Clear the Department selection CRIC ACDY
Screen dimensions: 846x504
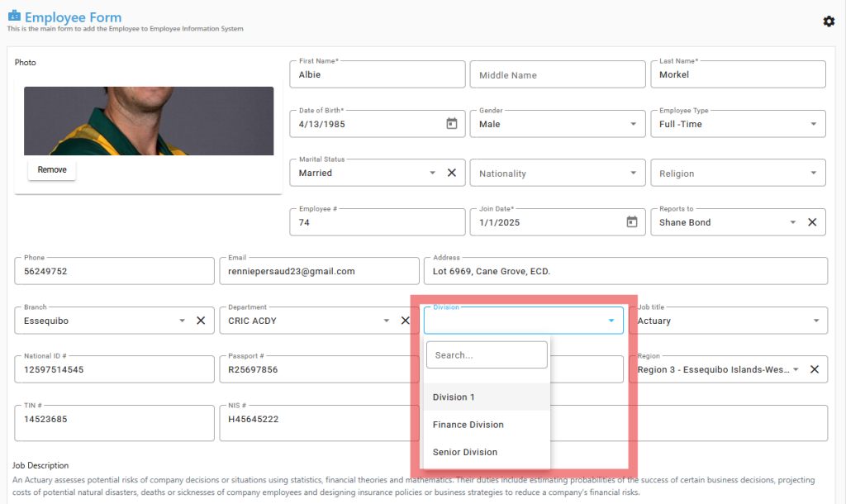405,321
